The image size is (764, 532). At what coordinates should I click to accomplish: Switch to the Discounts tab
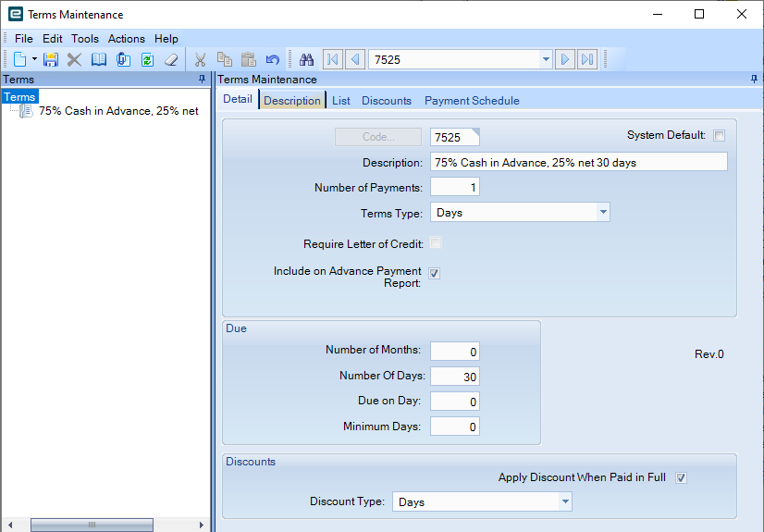(387, 100)
